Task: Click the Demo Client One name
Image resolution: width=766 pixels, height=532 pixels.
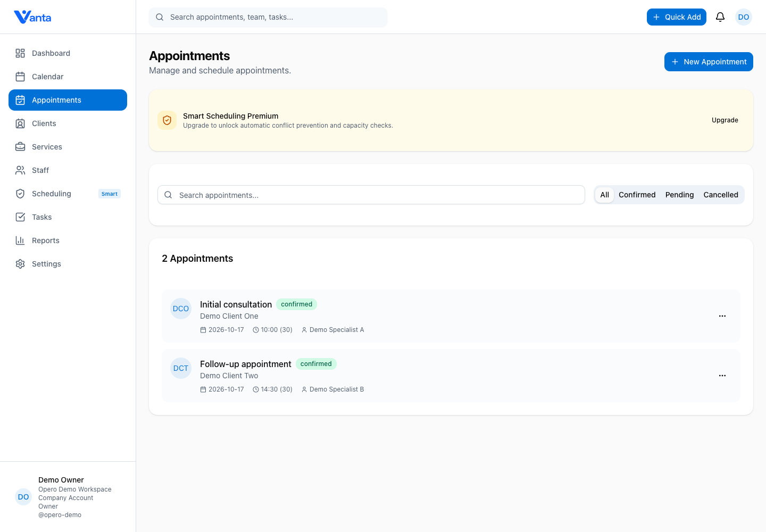Action: click(229, 316)
